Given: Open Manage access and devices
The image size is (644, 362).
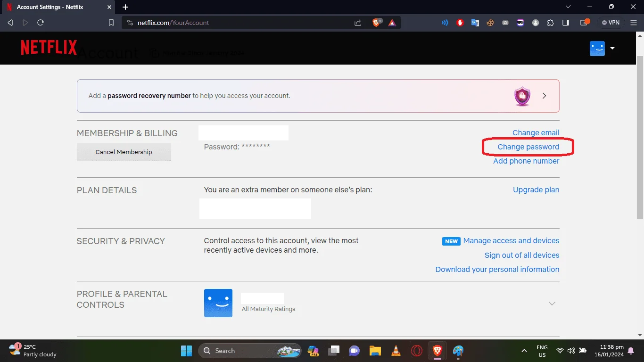Looking at the screenshot, I should 511,241.
